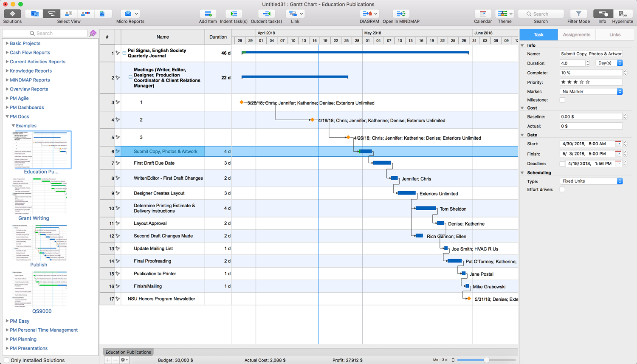
Task: Select the Education Publications sheet tab
Action: click(x=128, y=352)
